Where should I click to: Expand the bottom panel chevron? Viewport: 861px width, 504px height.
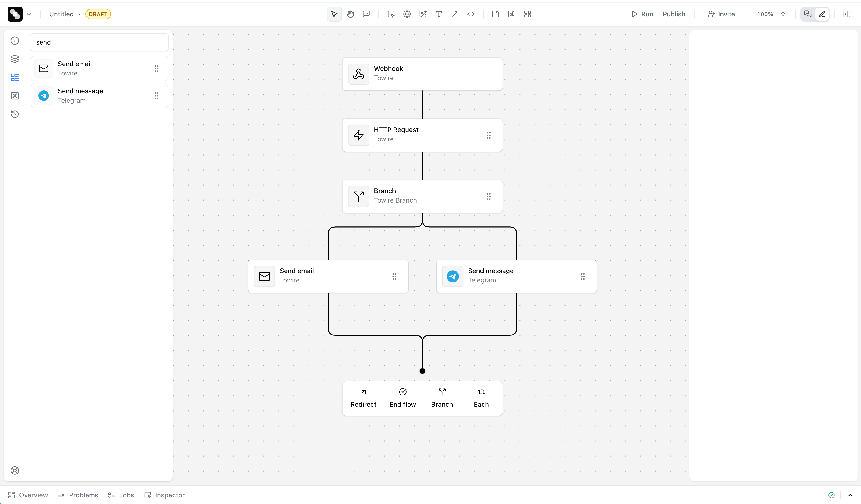tap(850, 495)
